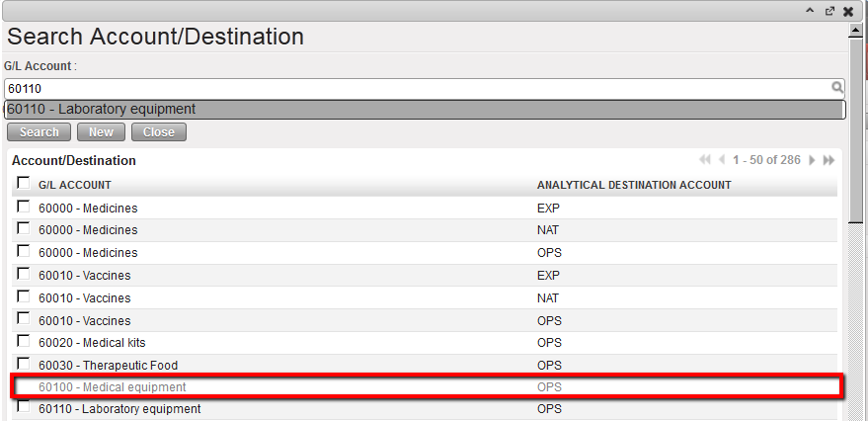The width and height of the screenshot is (868, 421).
Task: Sort by G/L Account column header
Action: coord(75,185)
